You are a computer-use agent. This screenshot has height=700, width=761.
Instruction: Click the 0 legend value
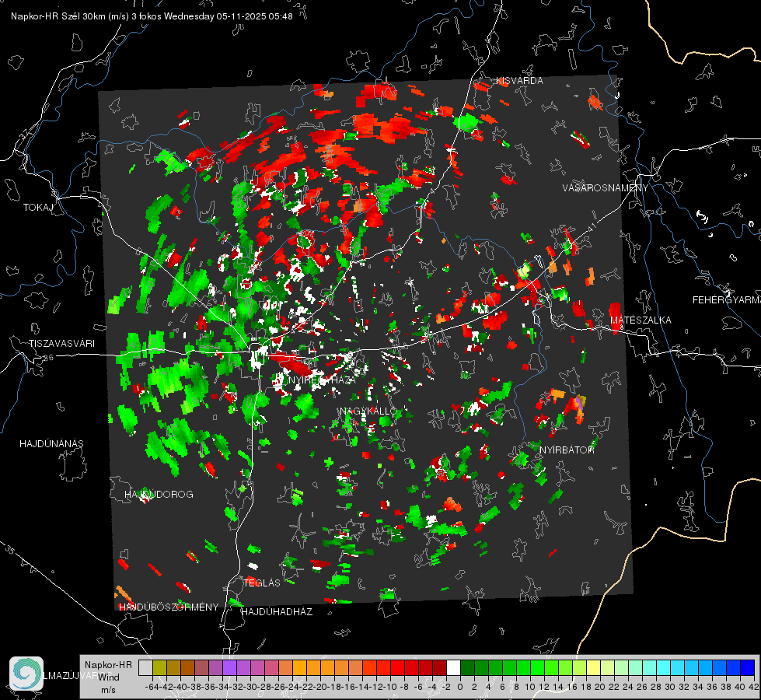(460, 687)
